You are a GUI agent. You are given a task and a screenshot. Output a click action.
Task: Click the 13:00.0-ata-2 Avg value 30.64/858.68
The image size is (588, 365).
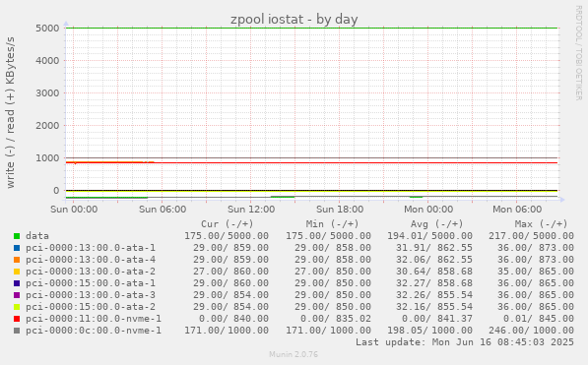coord(434,272)
